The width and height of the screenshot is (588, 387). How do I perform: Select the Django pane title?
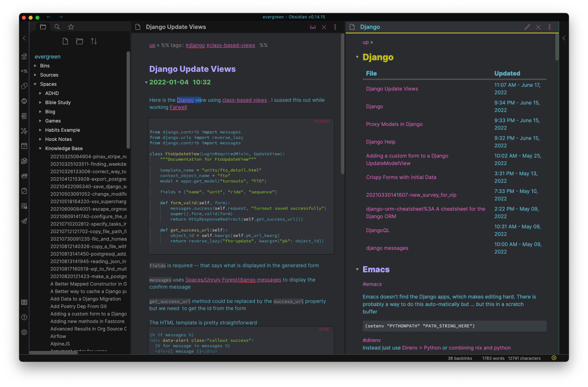370,27
